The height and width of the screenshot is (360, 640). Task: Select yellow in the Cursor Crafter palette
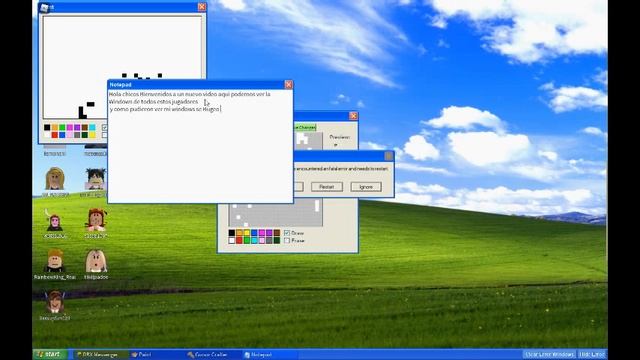point(247,233)
